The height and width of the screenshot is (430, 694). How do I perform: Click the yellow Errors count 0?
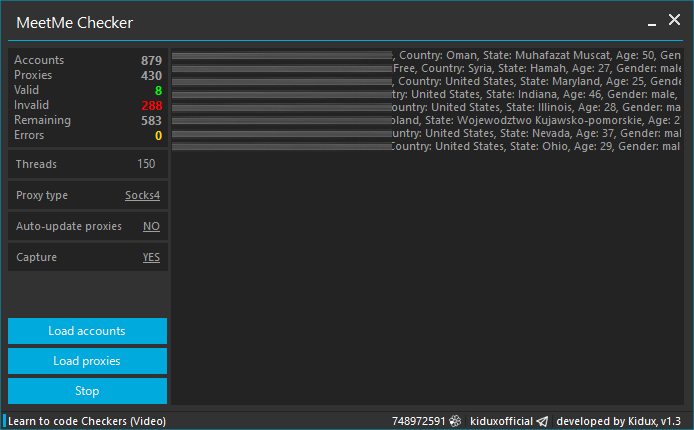(x=158, y=136)
